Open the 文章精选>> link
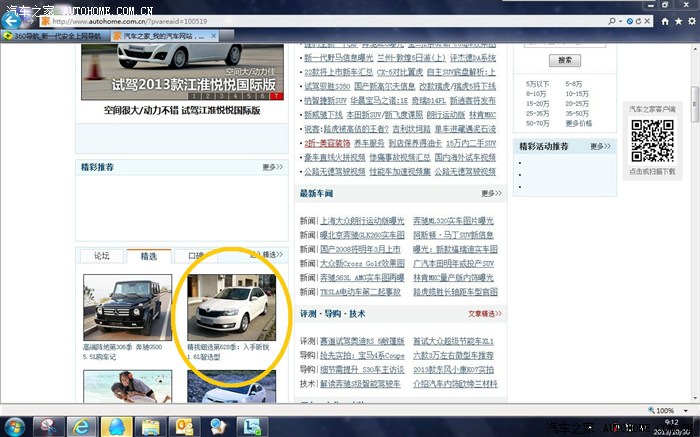This screenshot has height=437, width=700. tap(485, 312)
